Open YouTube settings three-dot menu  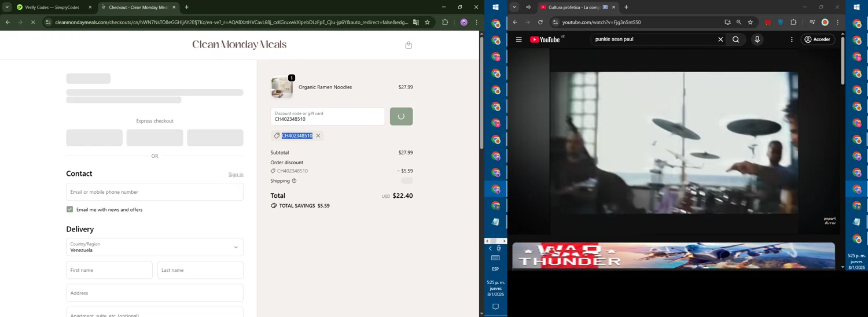pyautogui.click(x=792, y=39)
